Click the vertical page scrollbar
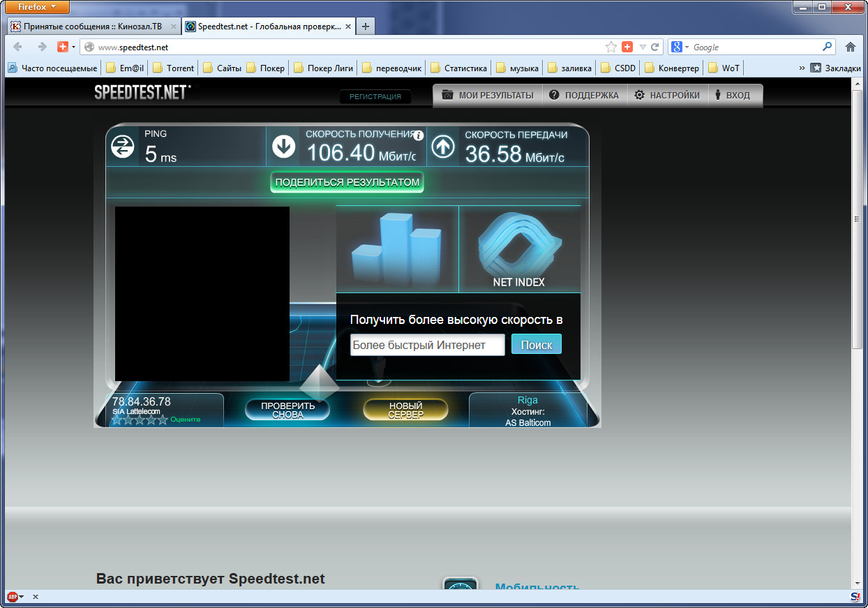This screenshot has width=868, height=608. [x=858, y=219]
